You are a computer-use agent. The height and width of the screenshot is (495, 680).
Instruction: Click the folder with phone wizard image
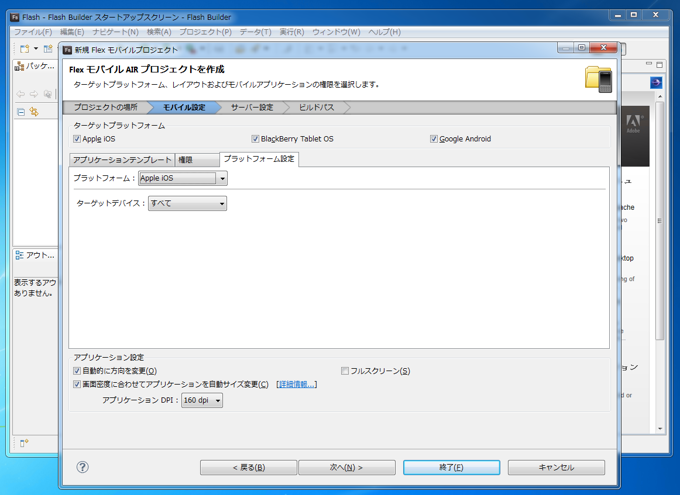click(x=598, y=79)
